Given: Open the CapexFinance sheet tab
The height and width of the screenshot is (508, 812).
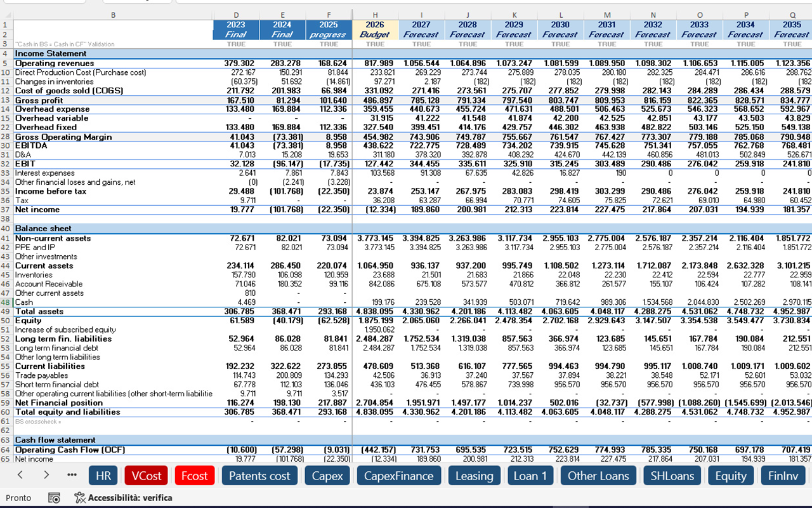Looking at the screenshot, I should point(398,475).
